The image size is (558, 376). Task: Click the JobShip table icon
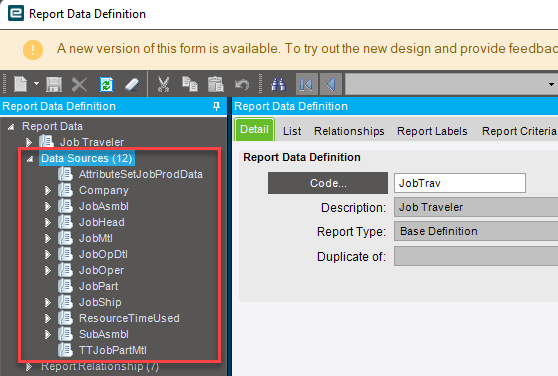65,302
